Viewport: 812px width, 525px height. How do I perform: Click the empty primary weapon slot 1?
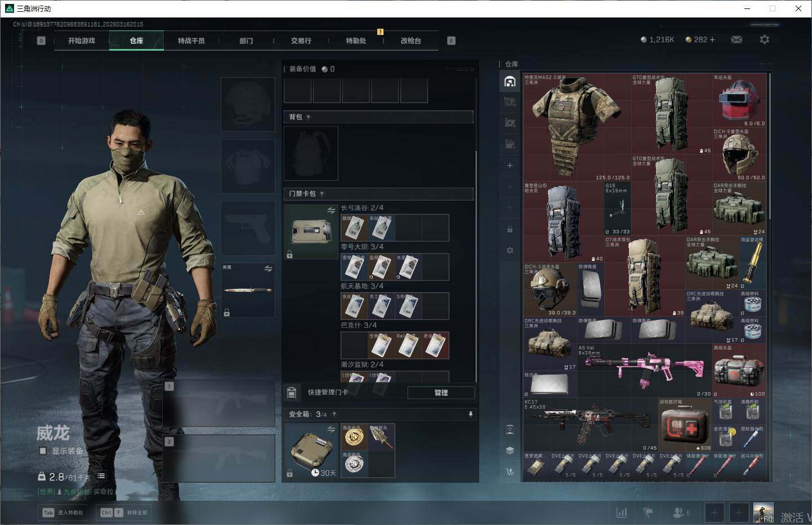point(218,403)
